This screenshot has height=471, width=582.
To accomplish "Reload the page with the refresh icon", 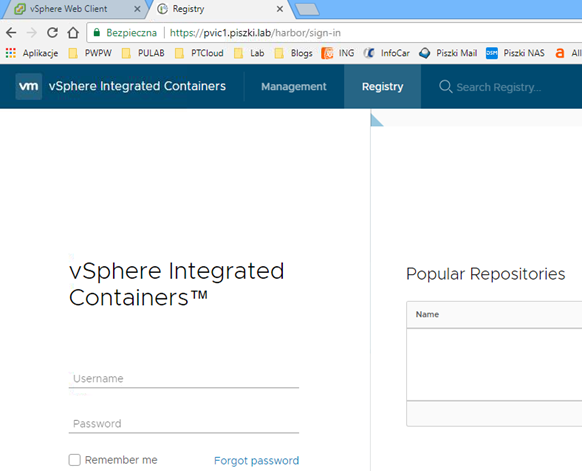I will click(x=52, y=33).
